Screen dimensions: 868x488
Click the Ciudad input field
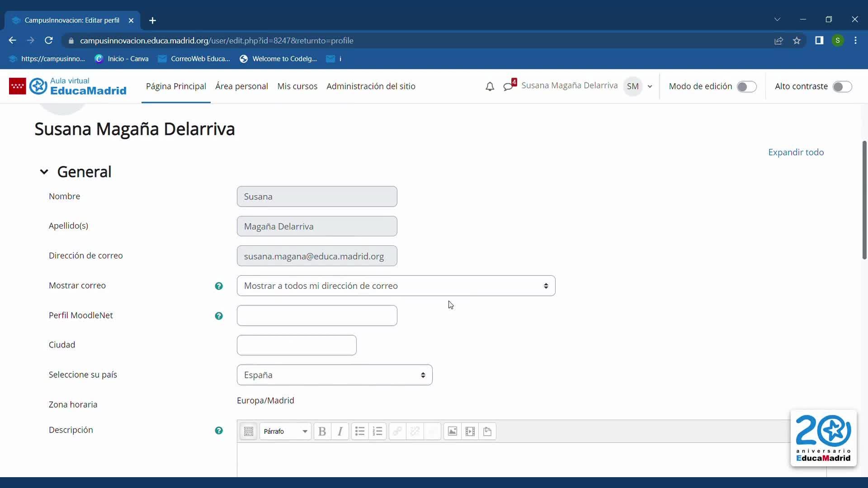(297, 345)
